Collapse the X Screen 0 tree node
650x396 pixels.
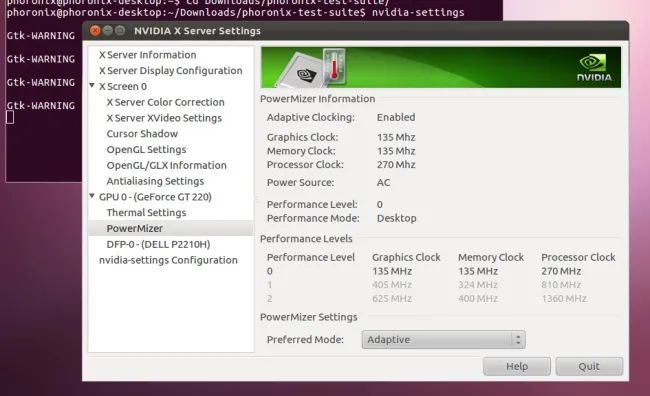92,85
